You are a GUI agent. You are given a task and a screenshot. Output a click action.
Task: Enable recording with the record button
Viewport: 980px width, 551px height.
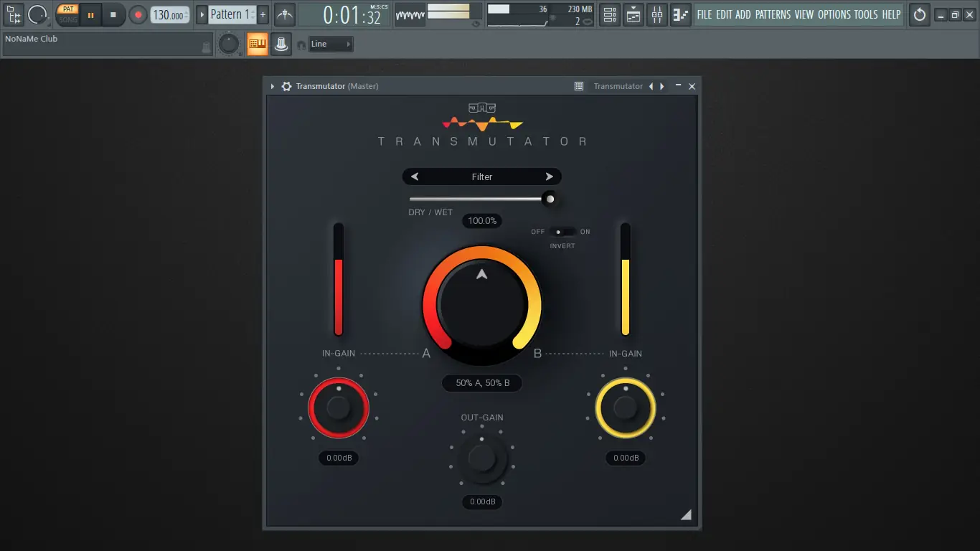point(136,14)
